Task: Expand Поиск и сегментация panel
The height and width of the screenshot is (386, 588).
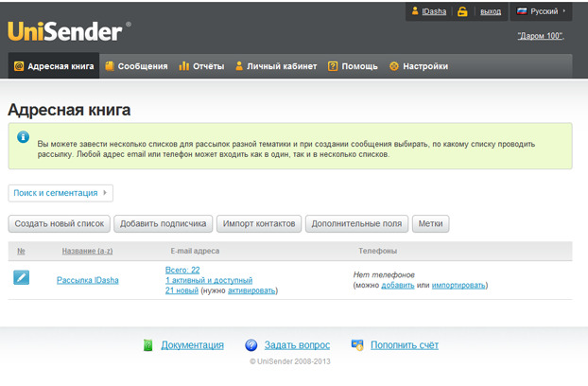Action: [x=61, y=193]
